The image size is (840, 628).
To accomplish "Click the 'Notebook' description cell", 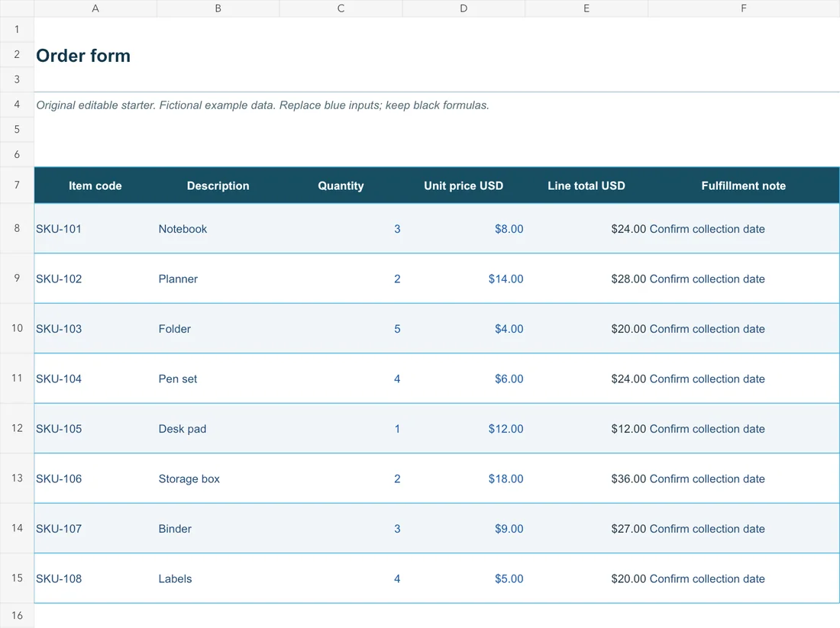I will [218, 229].
